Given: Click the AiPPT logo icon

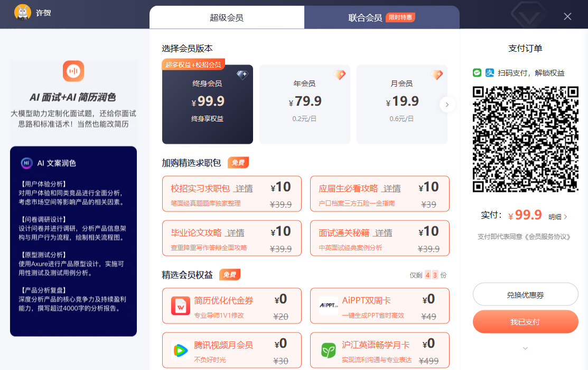Looking at the screenshot, I should pos(329,306).
